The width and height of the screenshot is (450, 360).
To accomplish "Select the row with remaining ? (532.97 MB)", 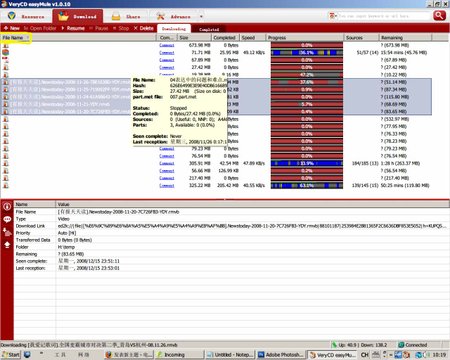I will (216, 119).
